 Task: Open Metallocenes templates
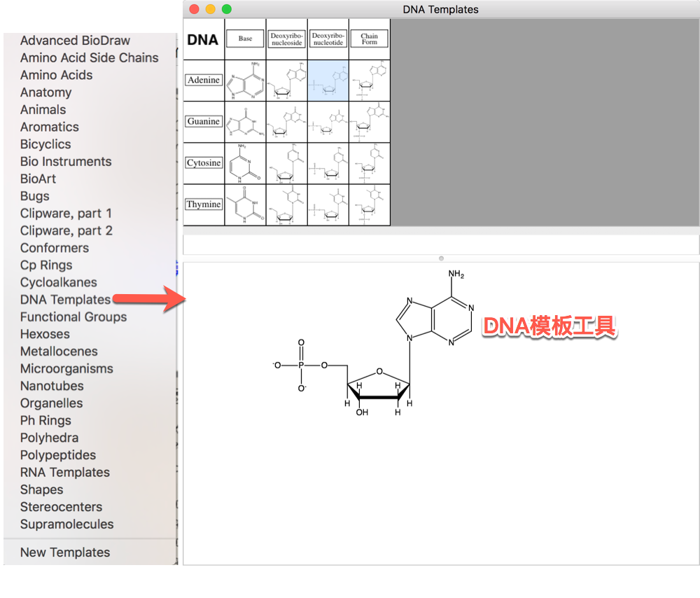(59, 352)
